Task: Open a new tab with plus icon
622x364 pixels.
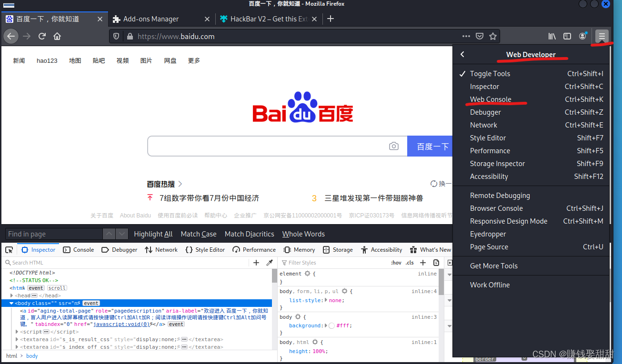Action: (x=331, y=19)
